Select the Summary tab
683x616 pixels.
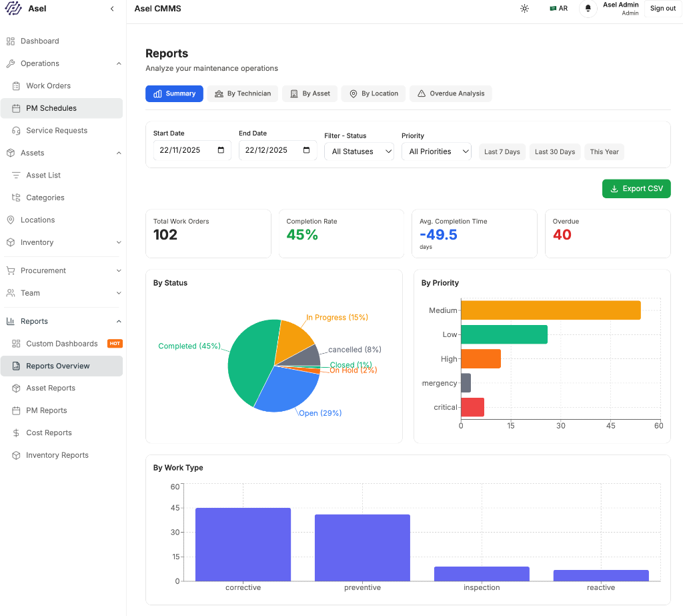click(174, 93)
